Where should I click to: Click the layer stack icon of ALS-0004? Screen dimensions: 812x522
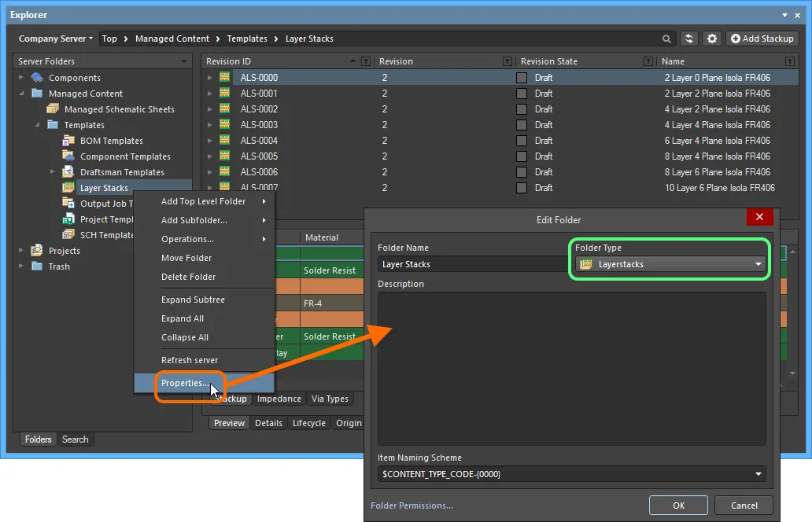click(x=224, y=140)
